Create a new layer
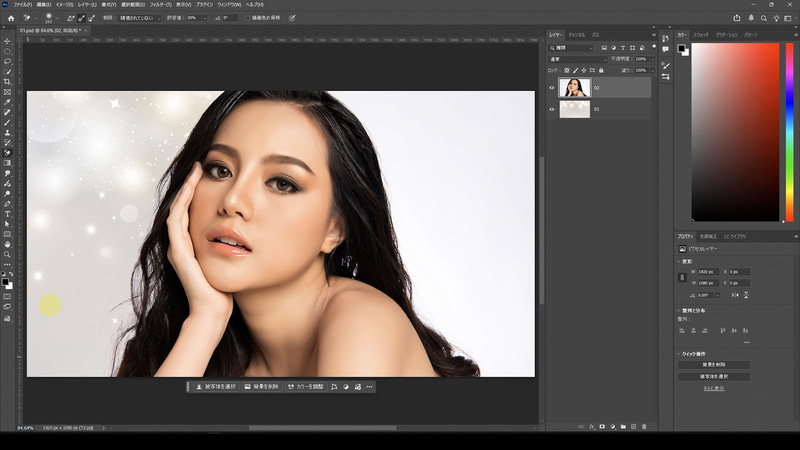 pyautogui.click(x=634, y=427)
